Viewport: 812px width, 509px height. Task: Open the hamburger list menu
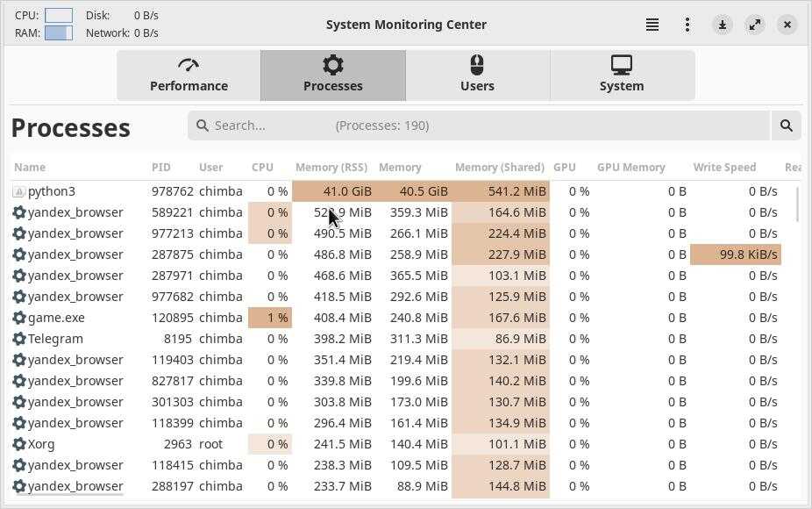pyautogui.click(x=652, y=25)
